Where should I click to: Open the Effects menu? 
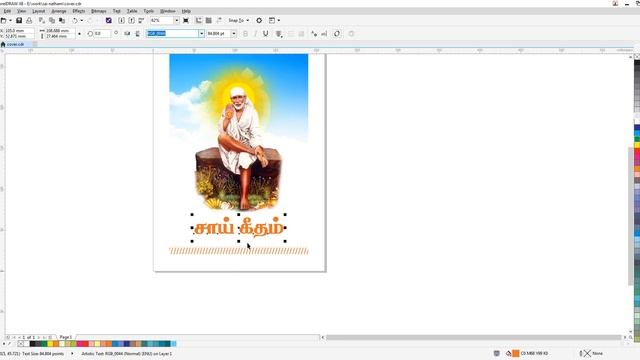coord(78,11)
